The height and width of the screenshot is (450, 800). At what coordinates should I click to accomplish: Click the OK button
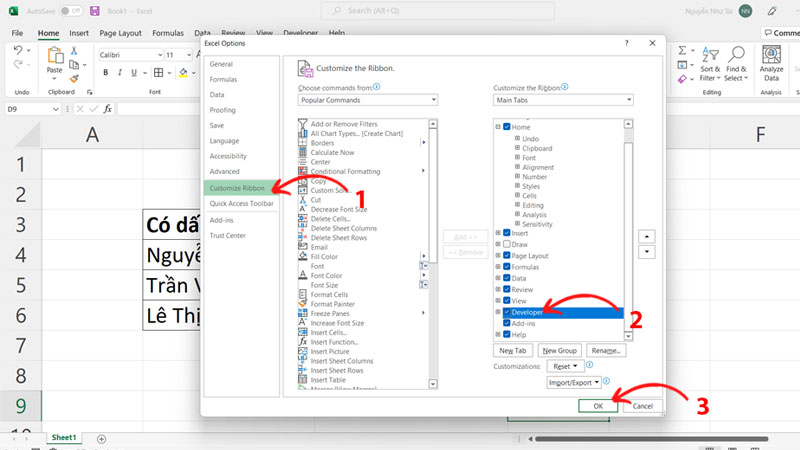pos(597,406)
